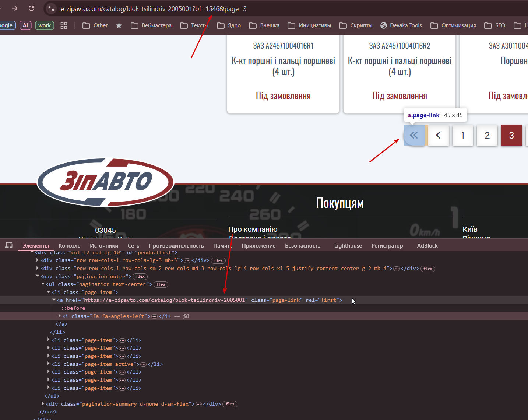Toggle flex badge on mb-3 row div

[218, 260]
